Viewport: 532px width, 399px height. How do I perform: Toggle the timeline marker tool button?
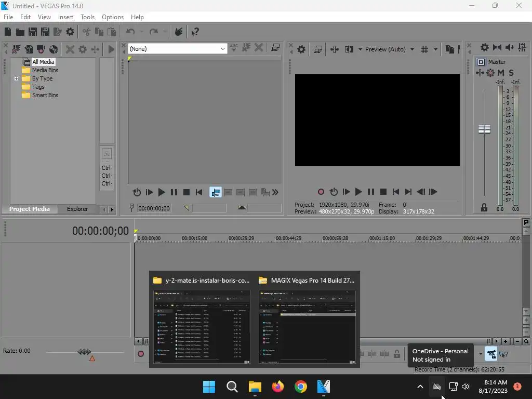click(x=526, y=222)
